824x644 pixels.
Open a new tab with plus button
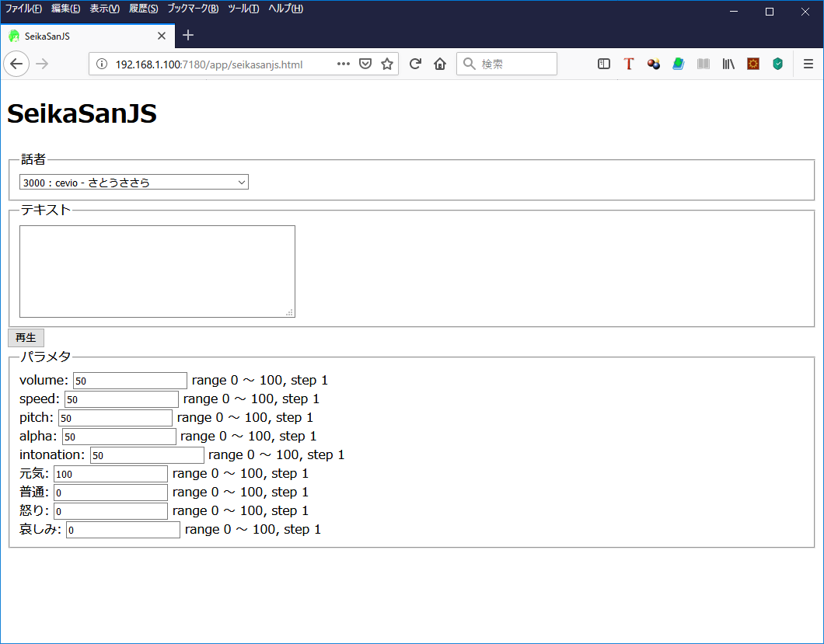point(188,36)
